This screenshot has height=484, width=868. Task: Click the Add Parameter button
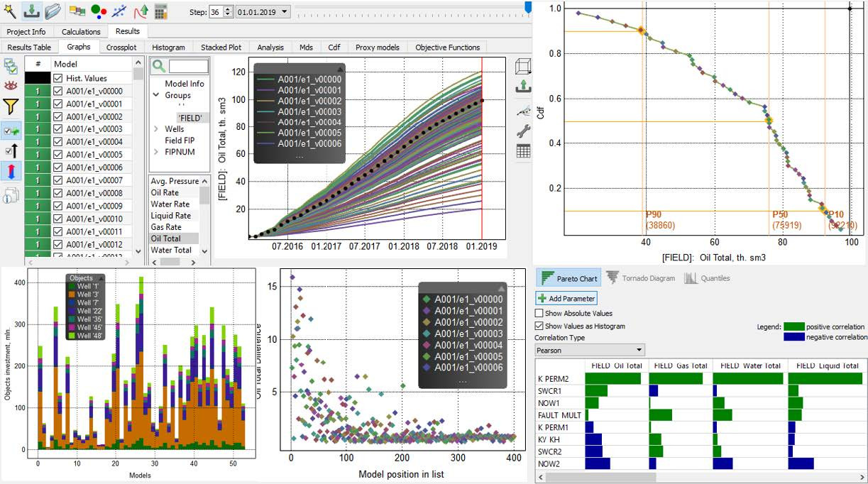click(x=566, y=299)
